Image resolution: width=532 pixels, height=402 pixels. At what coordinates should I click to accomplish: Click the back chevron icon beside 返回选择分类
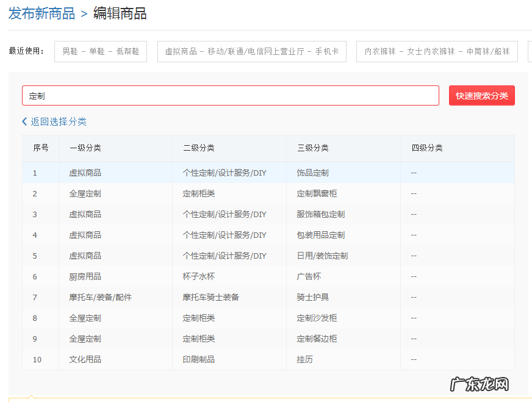tap(24, 122)
